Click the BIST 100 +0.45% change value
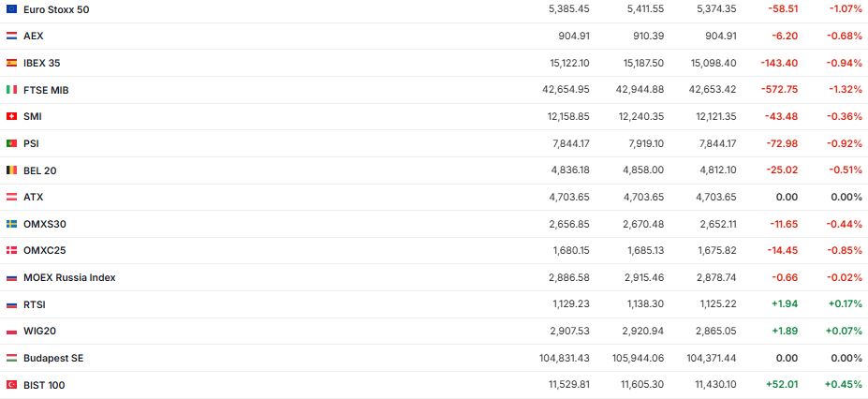This screenshot has width=868, height=399. [x=845, y=385]
